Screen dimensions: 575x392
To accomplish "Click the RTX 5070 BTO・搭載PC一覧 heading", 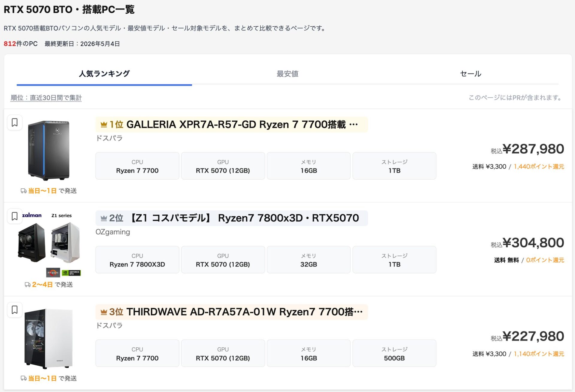I will click(69, 10).
